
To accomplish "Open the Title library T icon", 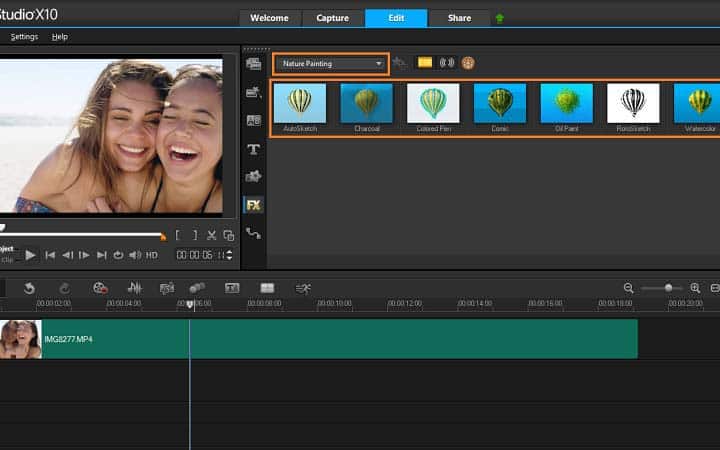I will (253, 149).
